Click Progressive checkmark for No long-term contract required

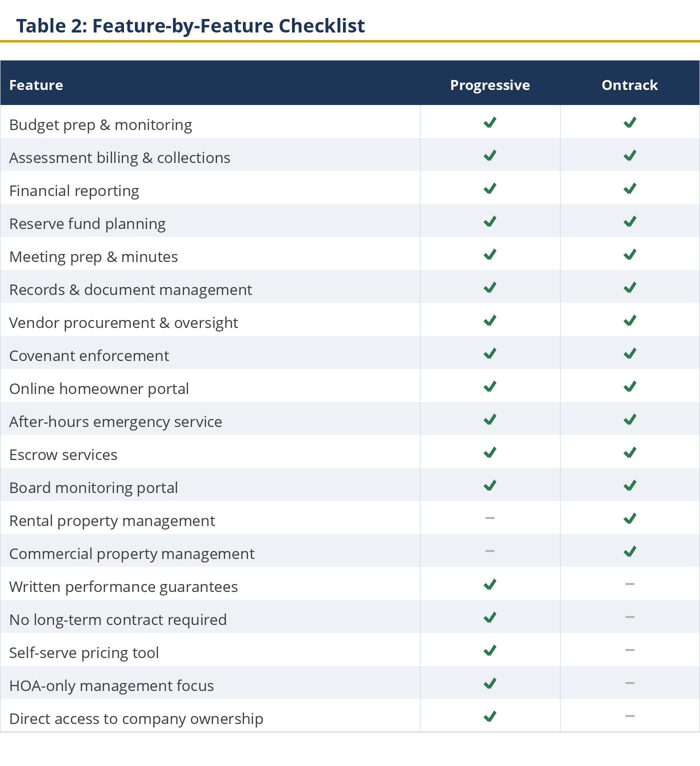point(490,617)
